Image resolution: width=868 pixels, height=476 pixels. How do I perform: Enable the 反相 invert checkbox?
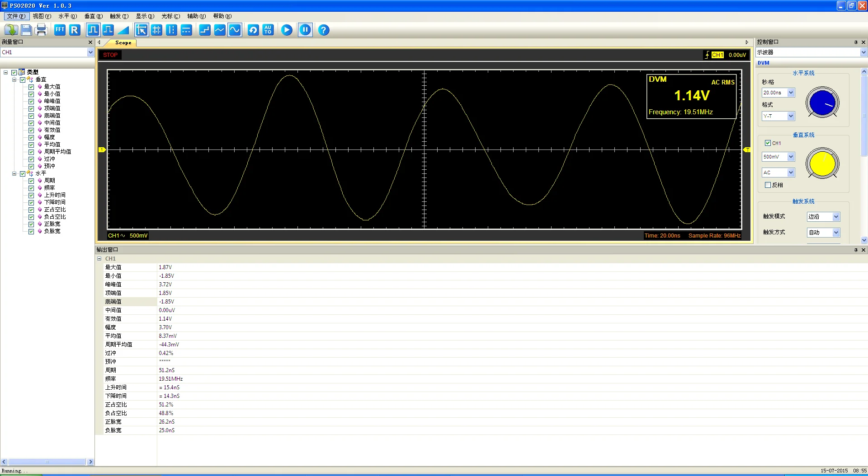[x=768, y=185]
